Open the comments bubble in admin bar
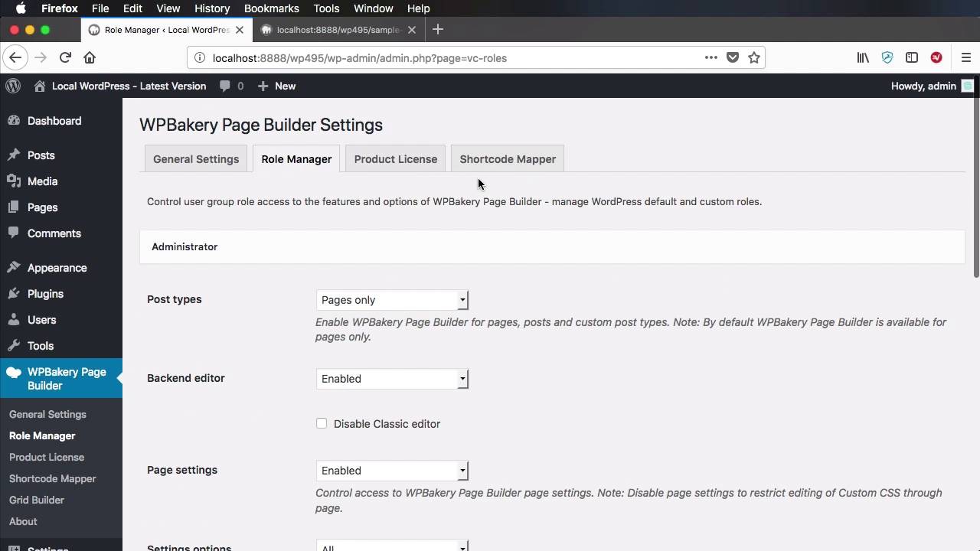980x551 pixels. click(x=231, y=86)
